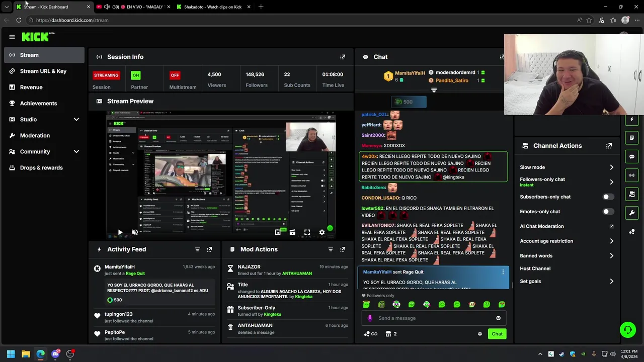Open Windows Start menu

(x=11, y=354)
